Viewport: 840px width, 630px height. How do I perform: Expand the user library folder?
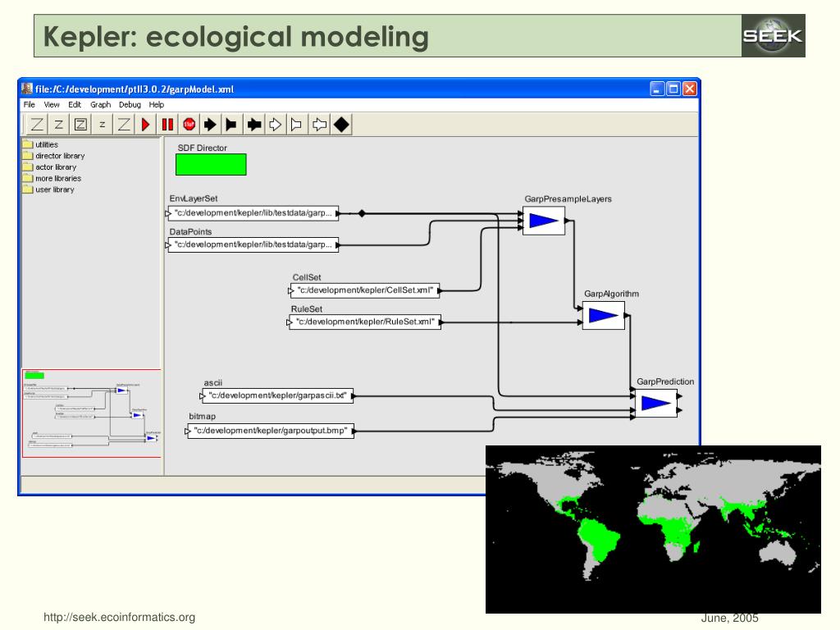[x=48, y=189]
